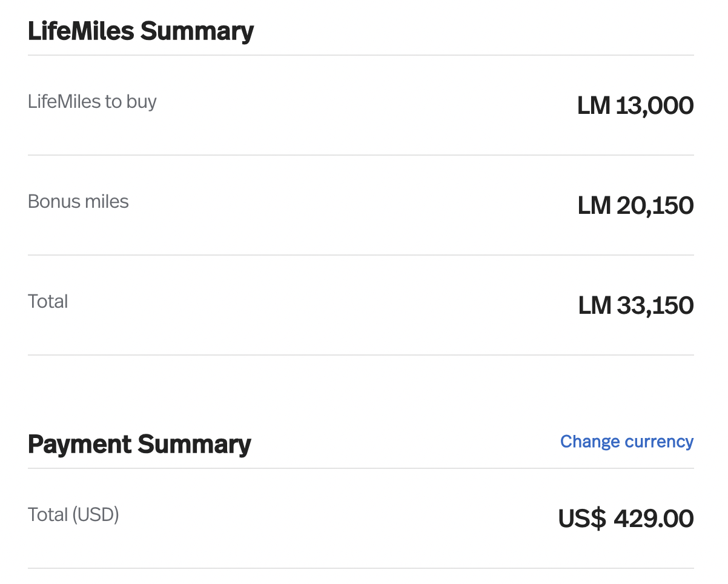Select the LifeMiles to buy label
Screen dimensions: 728x584
coord(92,101)
